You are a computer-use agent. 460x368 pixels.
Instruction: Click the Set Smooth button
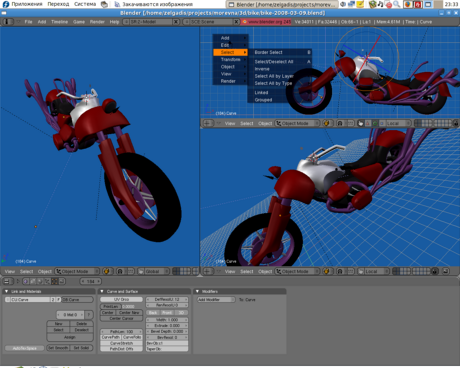click(x=58, y=348)
